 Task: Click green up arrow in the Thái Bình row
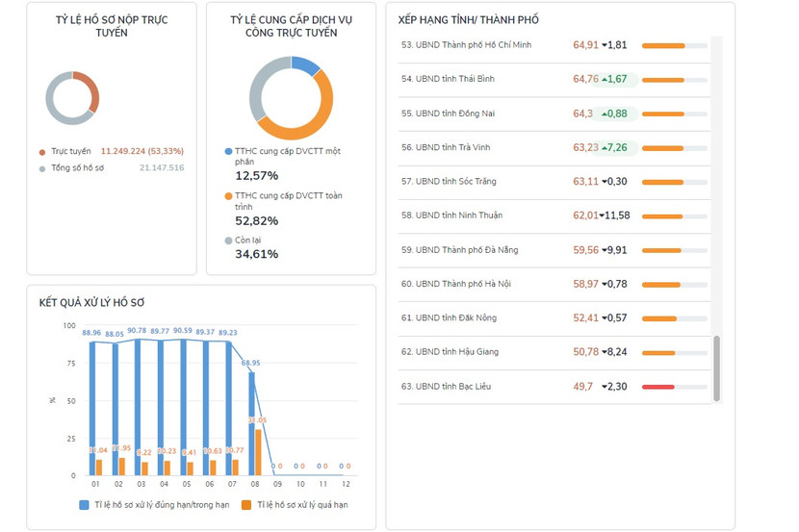pos(605,79)
